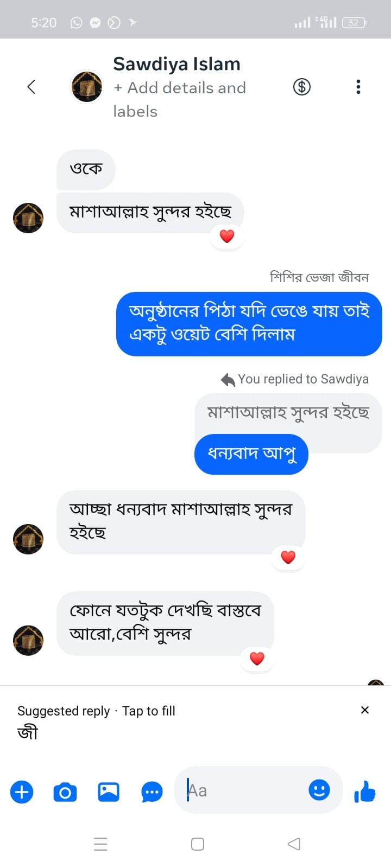
Task: Tap heart reaction on "ফোনে যতটুক" message
Action: point(257,659)
